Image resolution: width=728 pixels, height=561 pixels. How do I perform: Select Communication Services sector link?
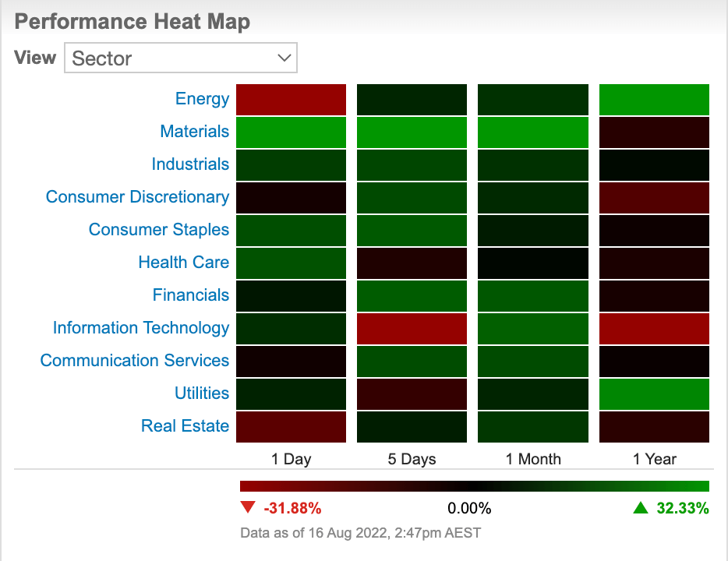(135, 361)
